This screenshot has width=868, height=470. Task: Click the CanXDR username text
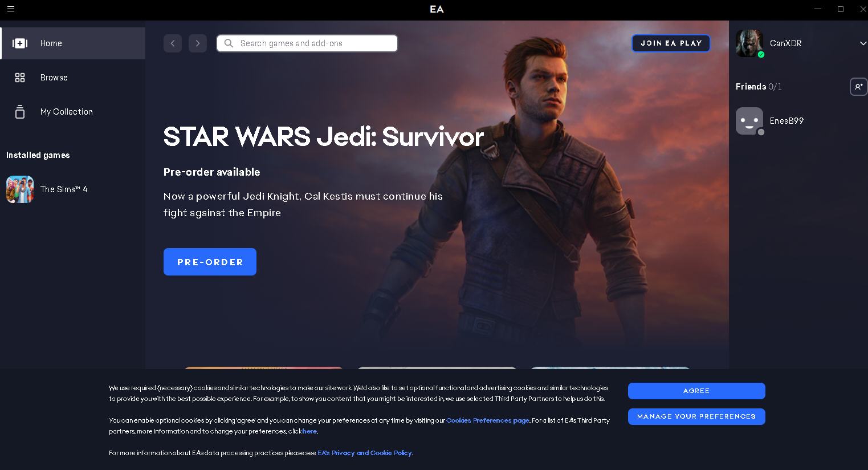click(786, 43)
